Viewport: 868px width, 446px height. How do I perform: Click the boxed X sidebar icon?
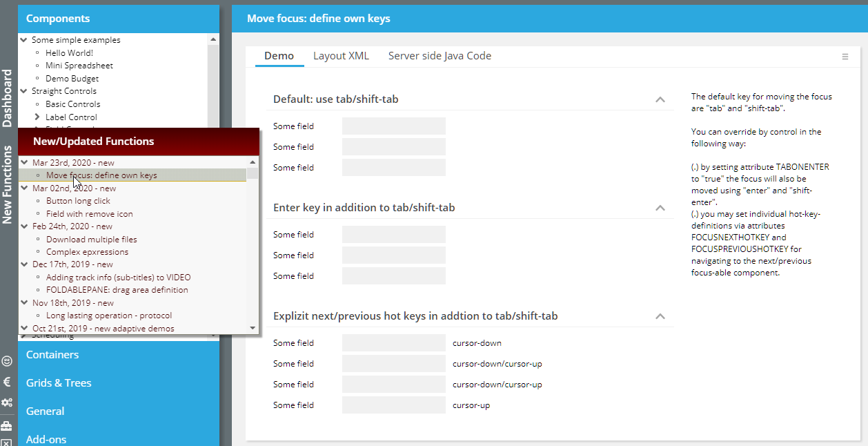click(7, 442)
